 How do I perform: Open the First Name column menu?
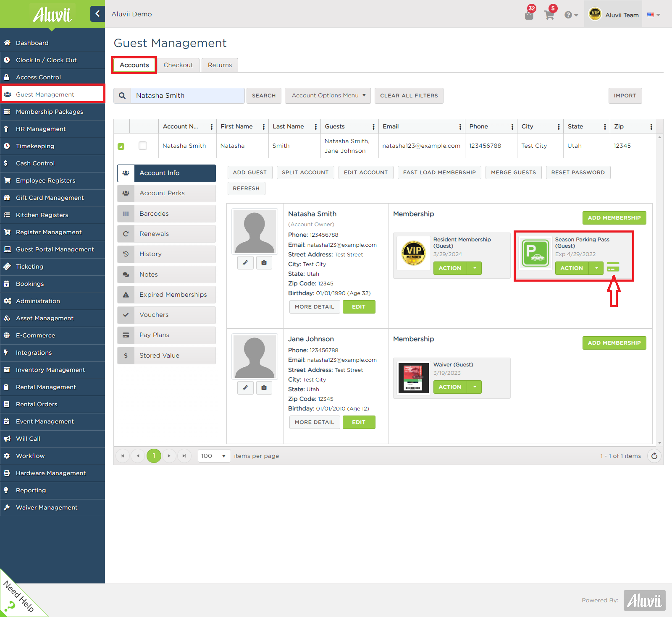tap(264, 127)
